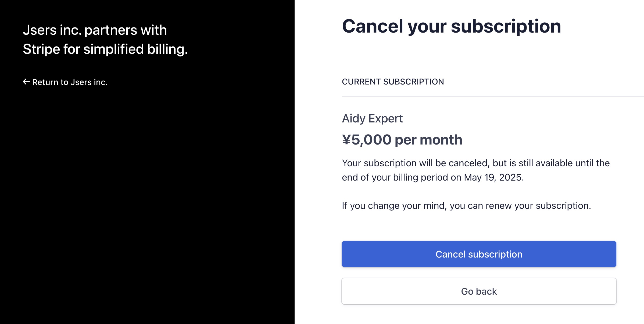Click the ¥5,000 per month price

tap(402, 140)
